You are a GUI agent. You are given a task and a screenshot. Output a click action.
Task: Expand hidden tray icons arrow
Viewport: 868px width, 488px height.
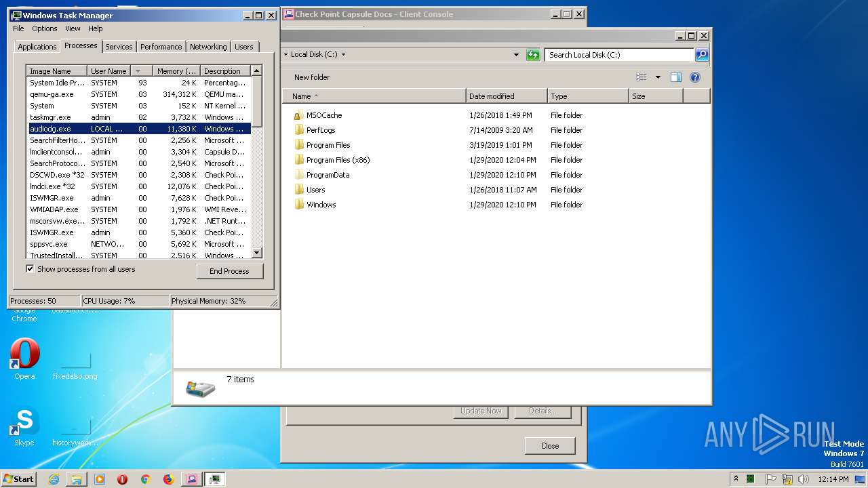736,479
